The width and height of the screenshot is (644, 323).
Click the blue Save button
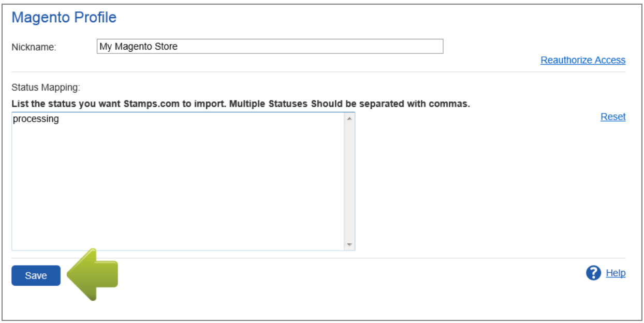point(36,275)
